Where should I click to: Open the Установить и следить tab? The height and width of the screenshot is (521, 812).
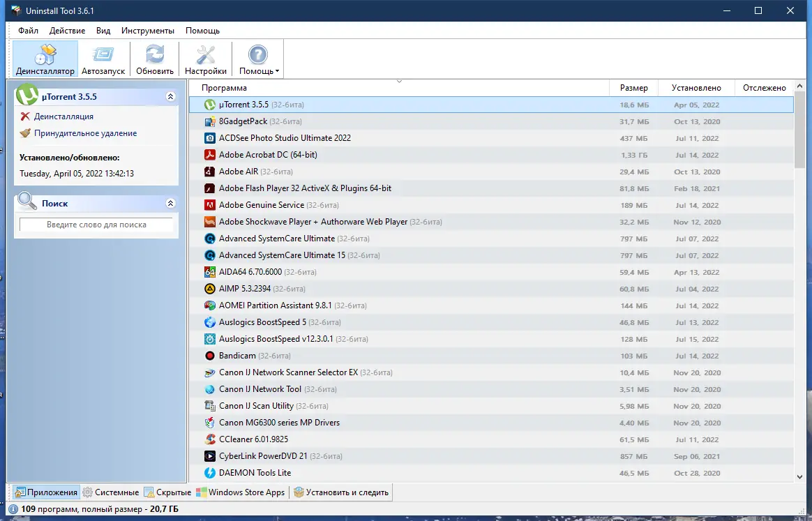point(341,492)
